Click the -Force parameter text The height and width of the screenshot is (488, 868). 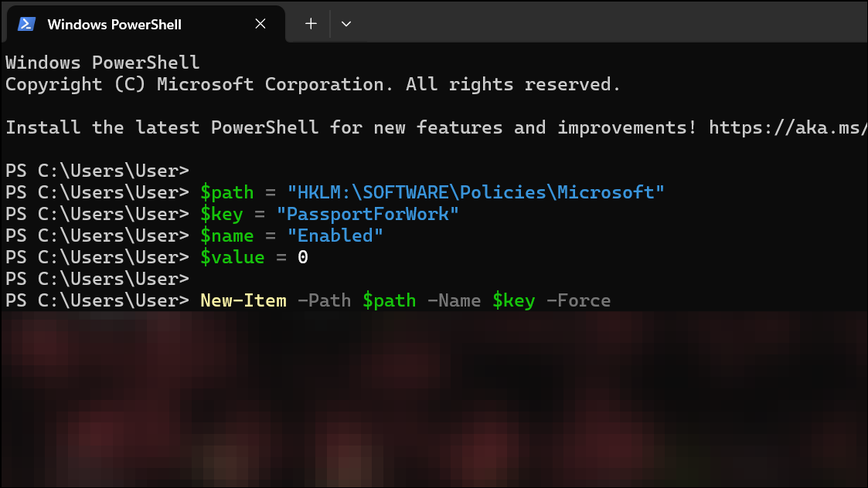pos(578,300)
